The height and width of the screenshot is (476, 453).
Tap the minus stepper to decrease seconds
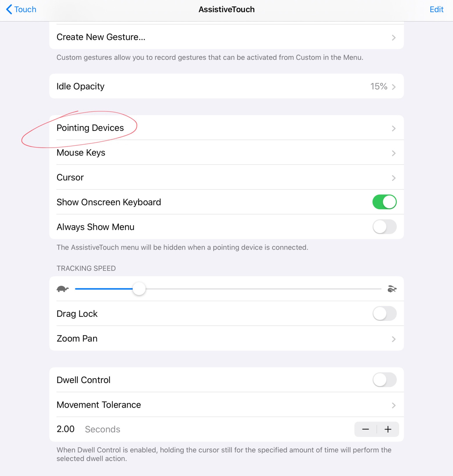click(x=365, y=429)
